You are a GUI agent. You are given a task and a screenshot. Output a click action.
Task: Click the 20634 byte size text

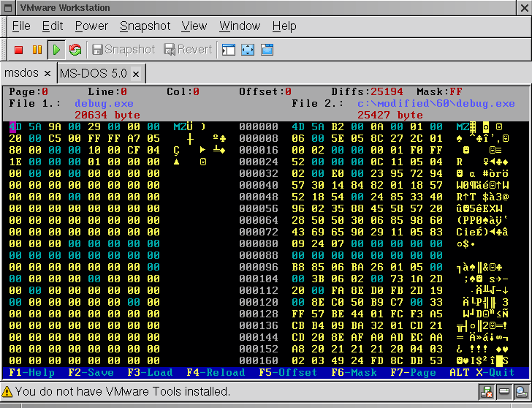point(107,115)
